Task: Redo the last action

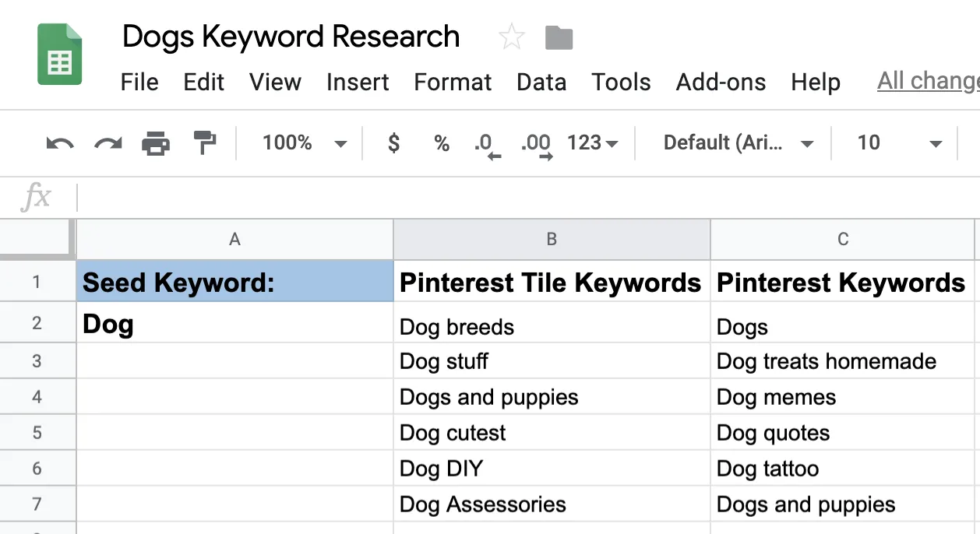Action: pos(108,143)
